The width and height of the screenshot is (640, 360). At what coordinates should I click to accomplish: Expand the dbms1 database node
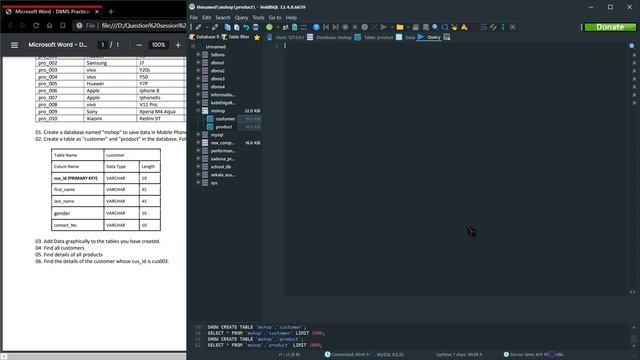pos(198,62)
